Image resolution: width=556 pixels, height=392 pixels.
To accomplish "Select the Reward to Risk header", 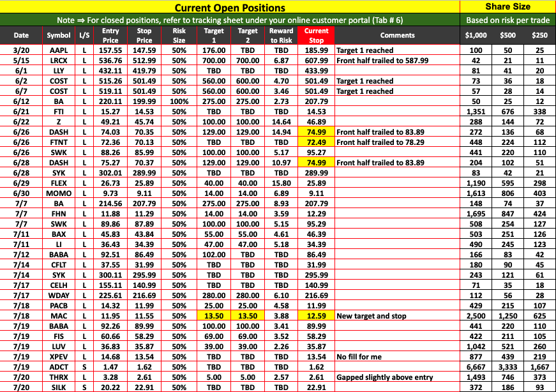I will coord(282,35).
